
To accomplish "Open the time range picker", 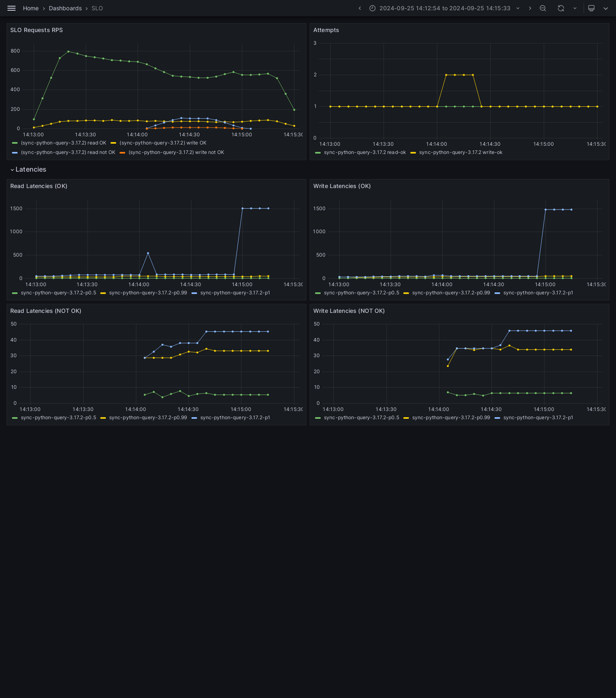I will pyautogui.click(x=445, y=8).
